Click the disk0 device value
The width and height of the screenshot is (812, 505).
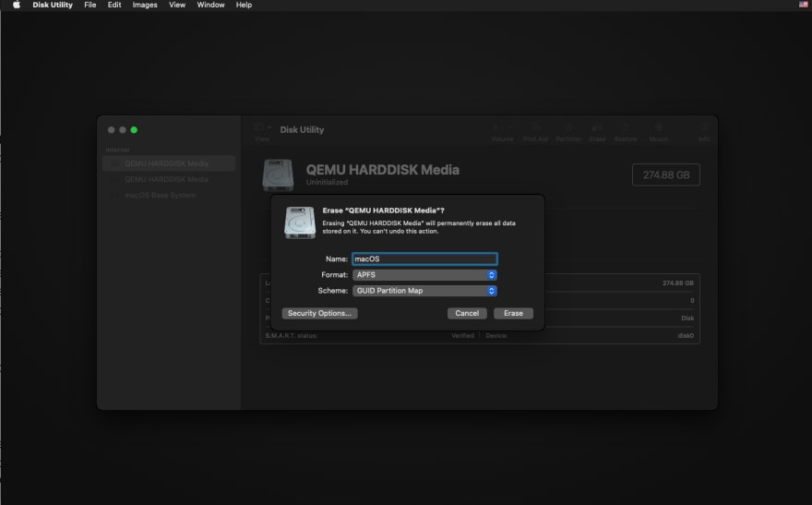pos(686,336)
